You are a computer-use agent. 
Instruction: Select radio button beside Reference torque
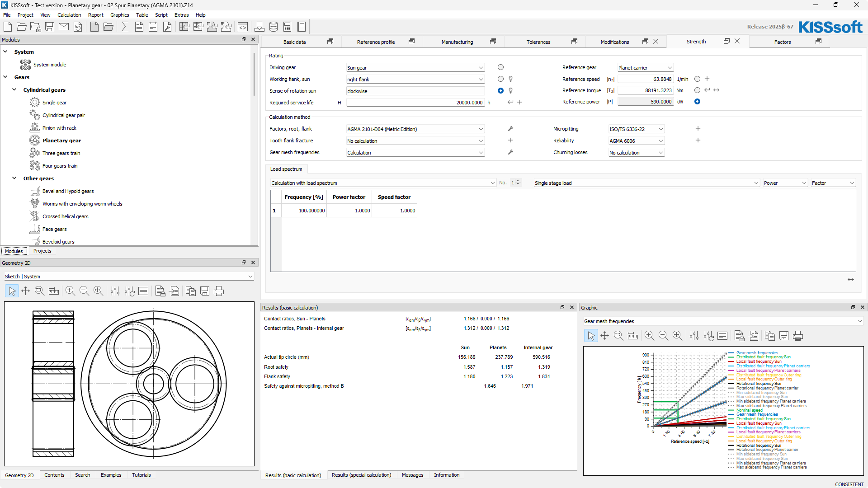pos(697,90)
